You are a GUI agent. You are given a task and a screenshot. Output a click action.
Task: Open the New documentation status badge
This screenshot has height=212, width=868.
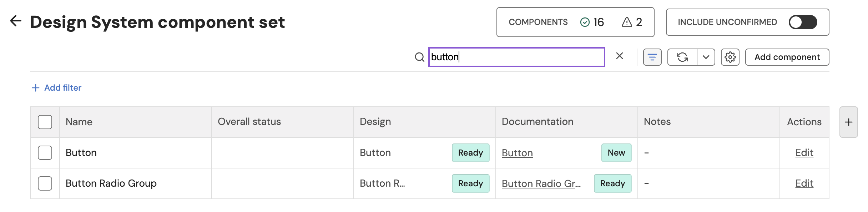pos(616,153)
